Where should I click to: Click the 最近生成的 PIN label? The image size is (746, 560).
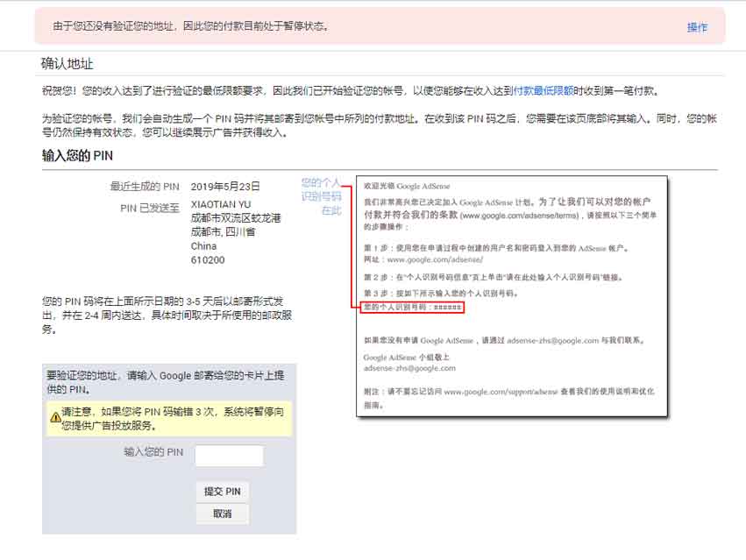pyautogui.click(x=144, y=187)
